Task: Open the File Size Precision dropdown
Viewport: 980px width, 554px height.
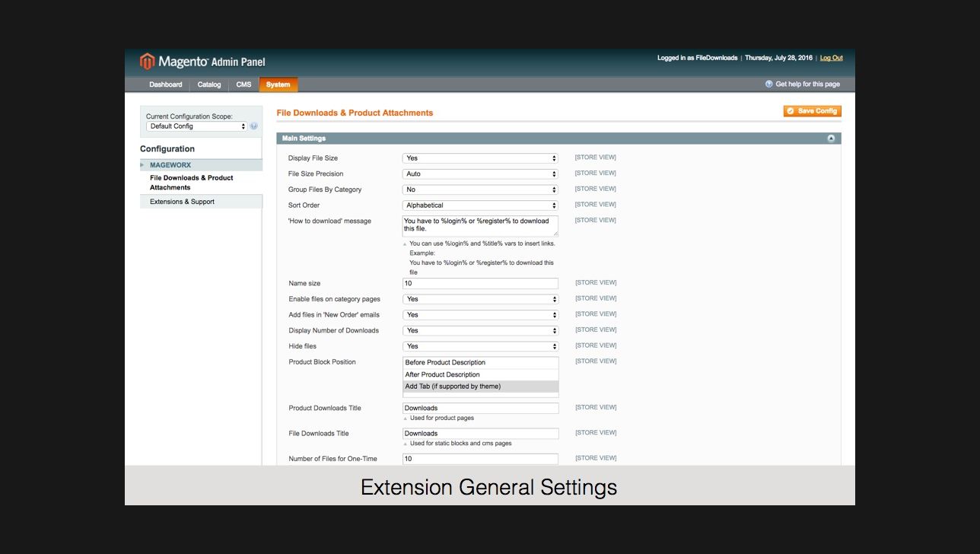Action: point(480,174)
